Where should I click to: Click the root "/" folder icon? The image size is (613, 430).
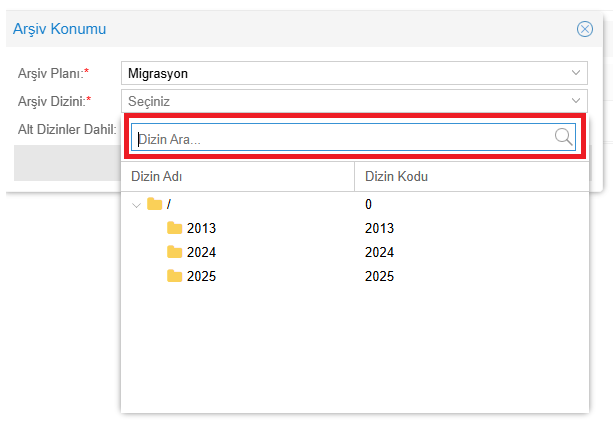(154, 204)
